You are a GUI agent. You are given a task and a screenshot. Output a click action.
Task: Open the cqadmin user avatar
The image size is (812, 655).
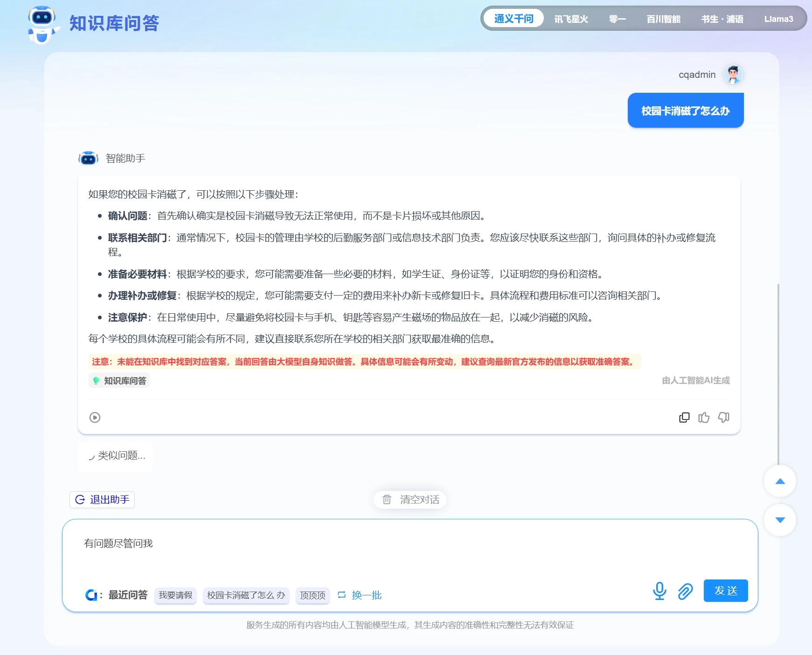click(733, 75)
